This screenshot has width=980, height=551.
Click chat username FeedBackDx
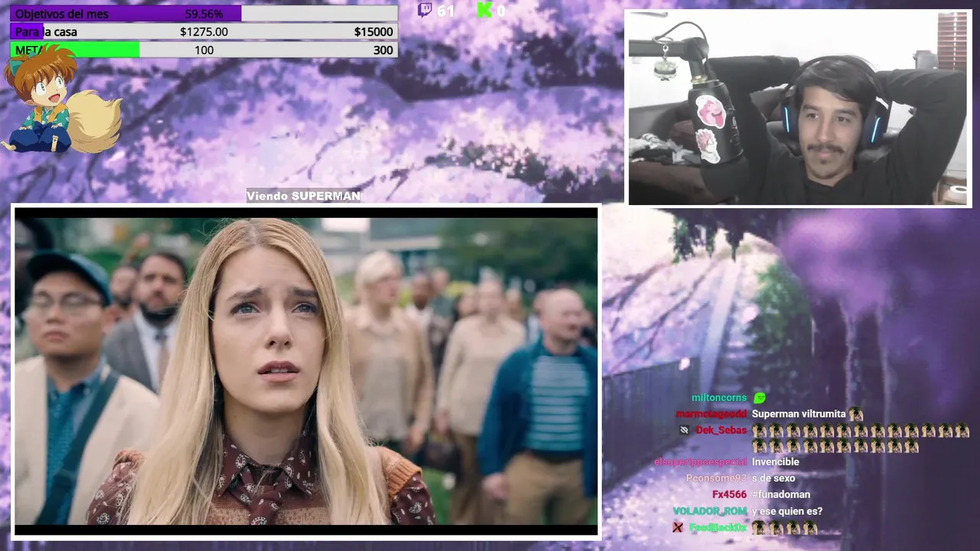[717, 528]
